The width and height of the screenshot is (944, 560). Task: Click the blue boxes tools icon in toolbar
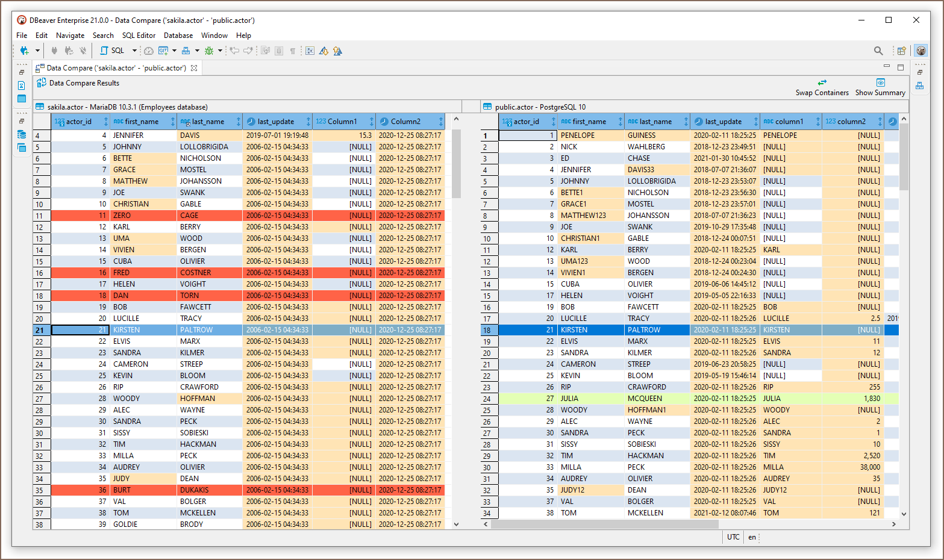[186, 51]
